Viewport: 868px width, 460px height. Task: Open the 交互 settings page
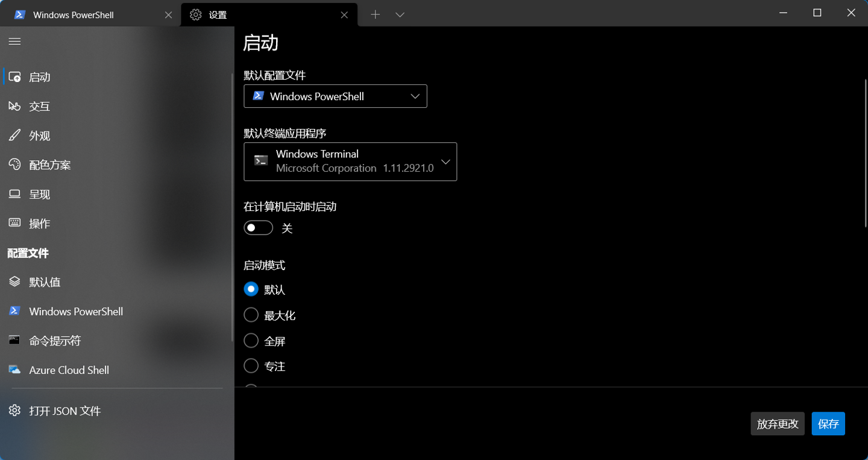click(x=117, y=106)
